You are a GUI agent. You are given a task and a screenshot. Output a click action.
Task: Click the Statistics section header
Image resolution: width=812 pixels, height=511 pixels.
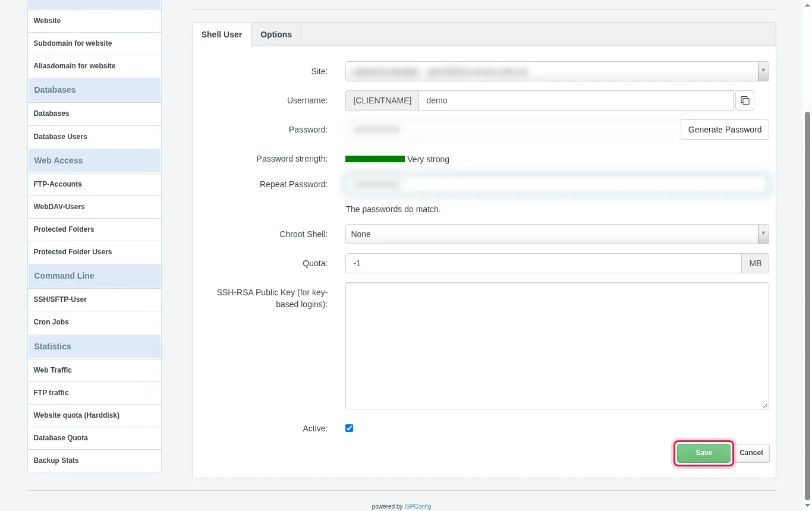(x=95, y=346)
